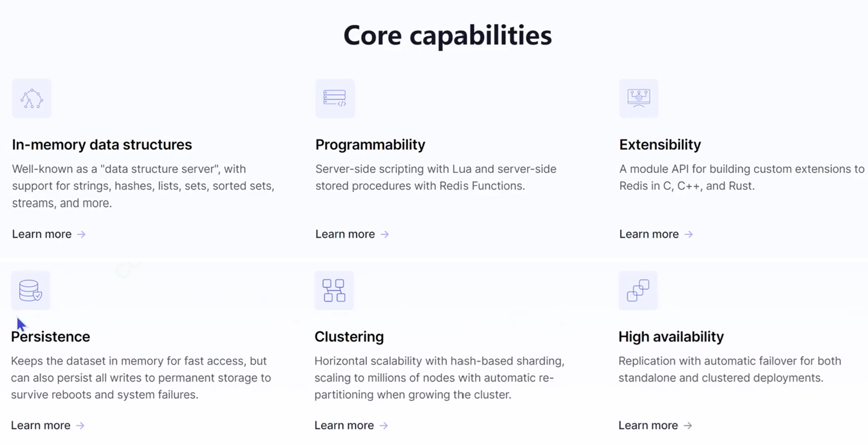
Task: Click the in-memory data structures tree icon
Action: point(32,98)
